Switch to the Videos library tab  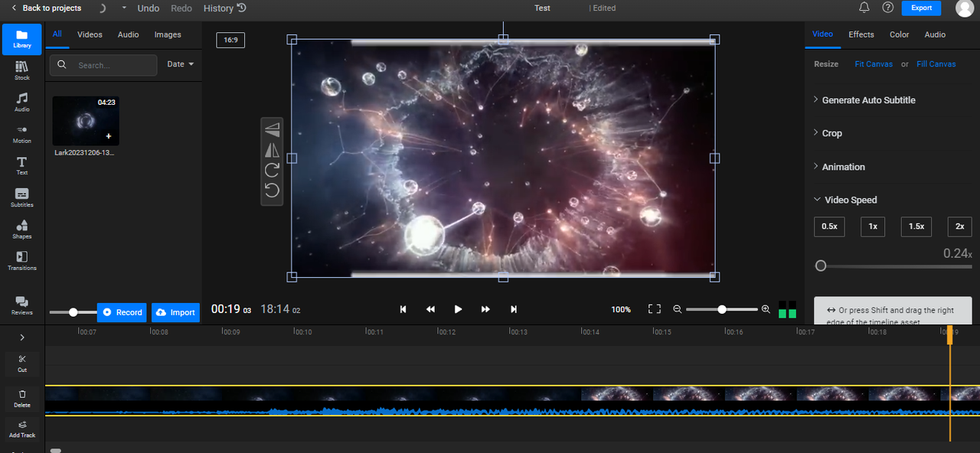[x=90, y=34]
